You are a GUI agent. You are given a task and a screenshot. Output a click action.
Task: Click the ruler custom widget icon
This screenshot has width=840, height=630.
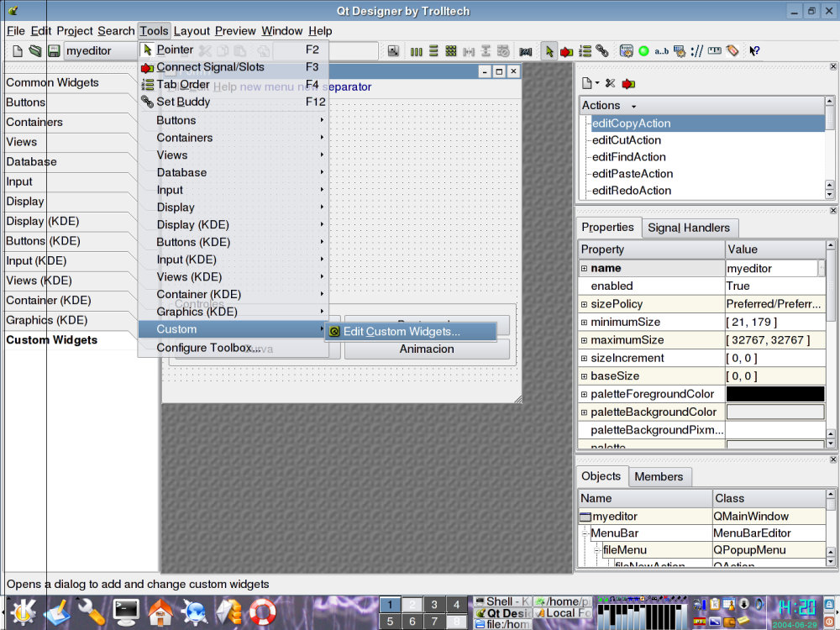point(715,51)
